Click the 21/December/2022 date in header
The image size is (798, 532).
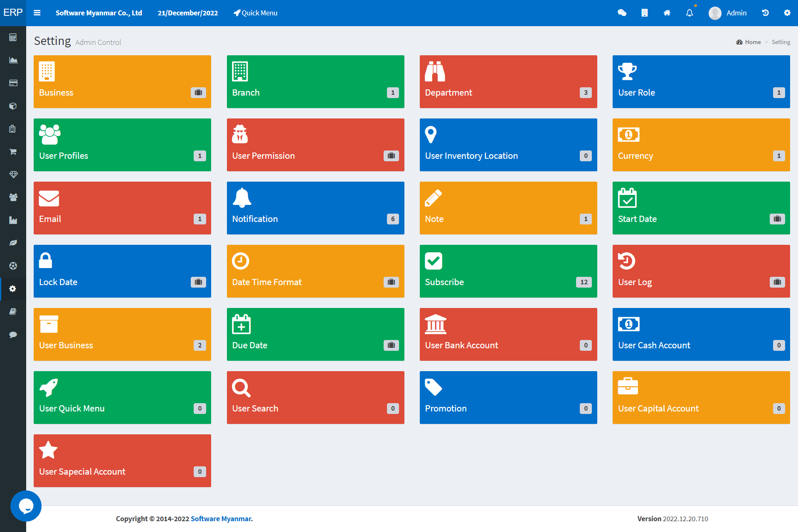(x=188, y=13)
